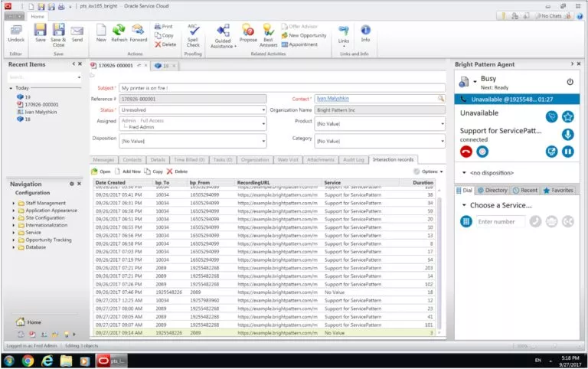Screen dimensions: 588x369
Task: Open the Disposition dropdown
Action: coord(263,141)
